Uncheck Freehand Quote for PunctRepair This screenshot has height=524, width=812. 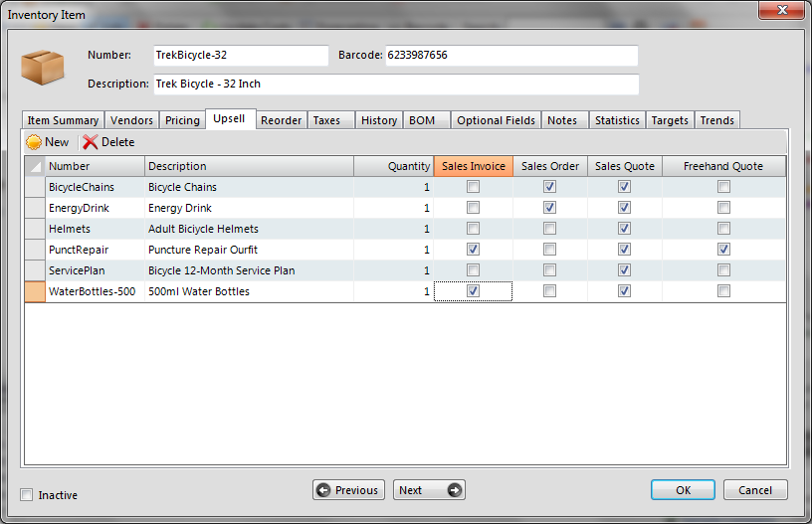(723, 250)
